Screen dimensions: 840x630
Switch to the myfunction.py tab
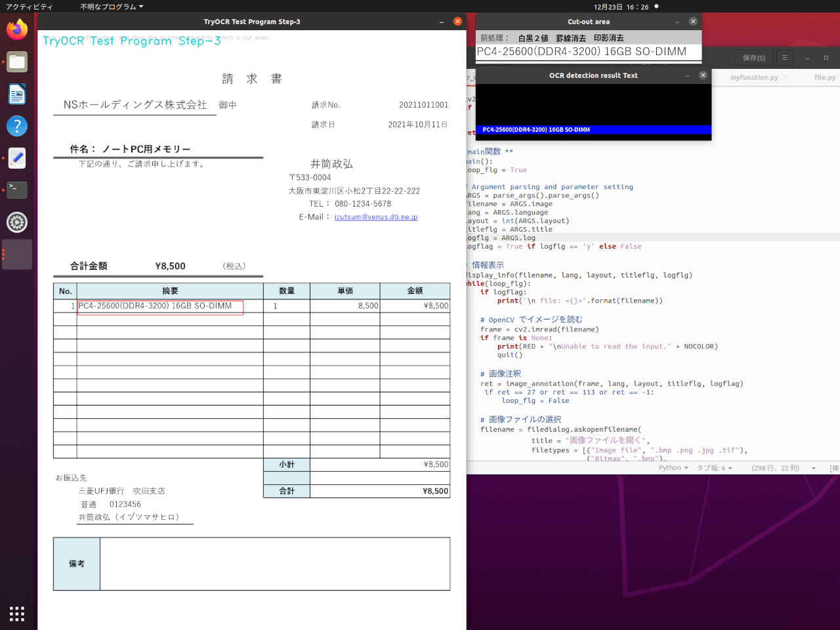coord(754,77)
